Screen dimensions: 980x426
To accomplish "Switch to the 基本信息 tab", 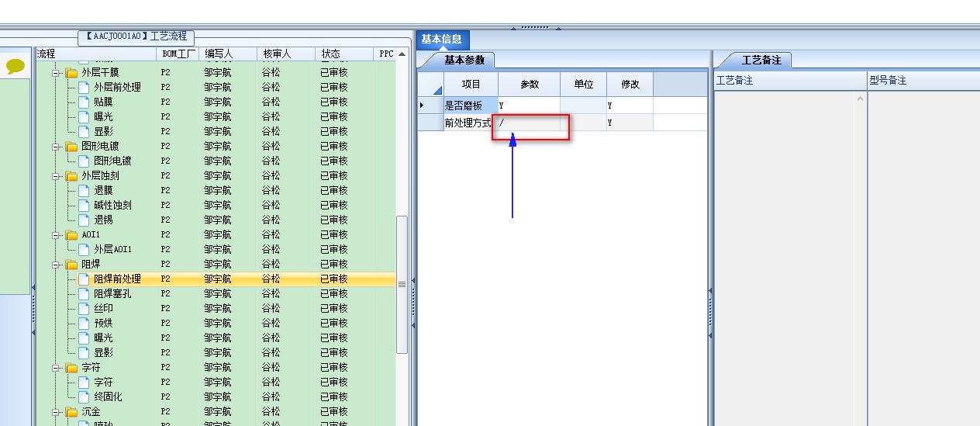I will pos(442,40).
